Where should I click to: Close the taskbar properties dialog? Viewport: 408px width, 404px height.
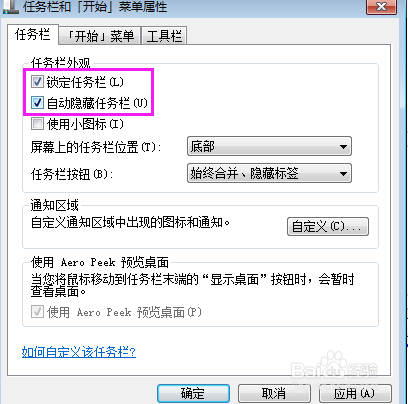pos(381,7)
